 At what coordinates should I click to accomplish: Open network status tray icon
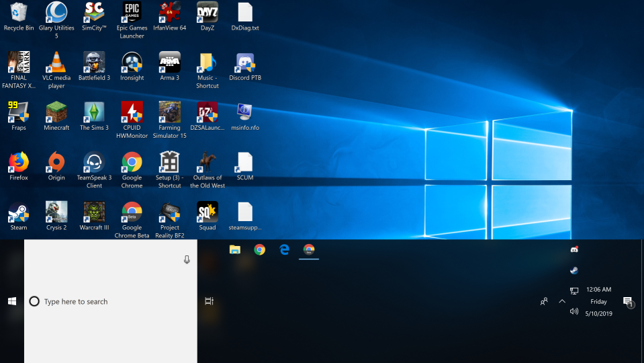574,291
